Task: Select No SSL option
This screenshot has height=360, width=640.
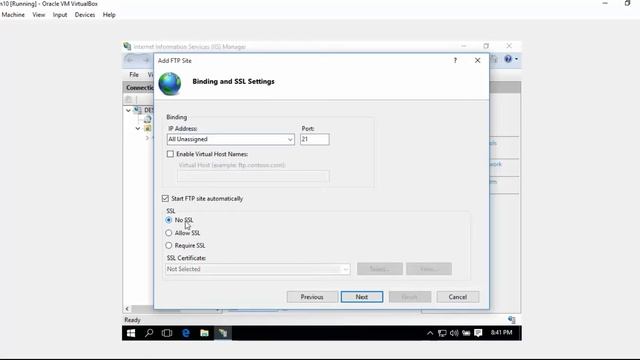Action: point(169,220)
